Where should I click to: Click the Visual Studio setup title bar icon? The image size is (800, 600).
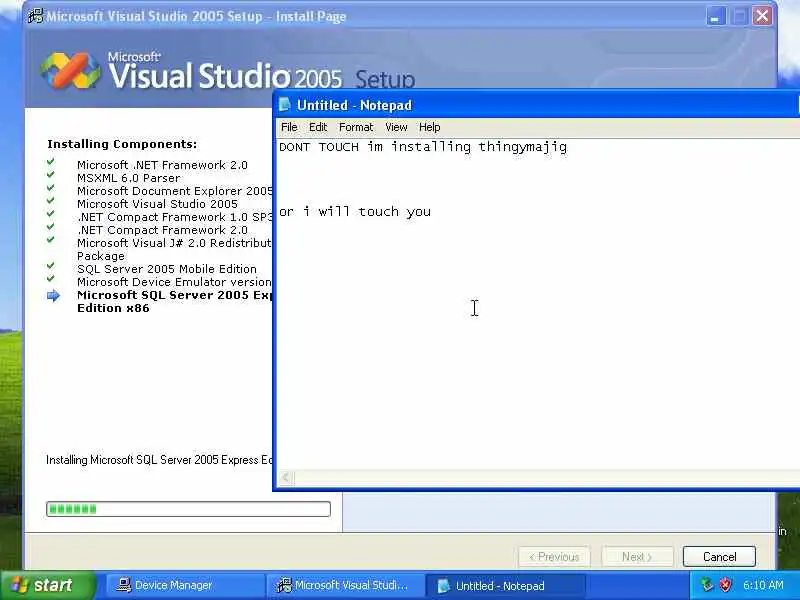(36, 16)
